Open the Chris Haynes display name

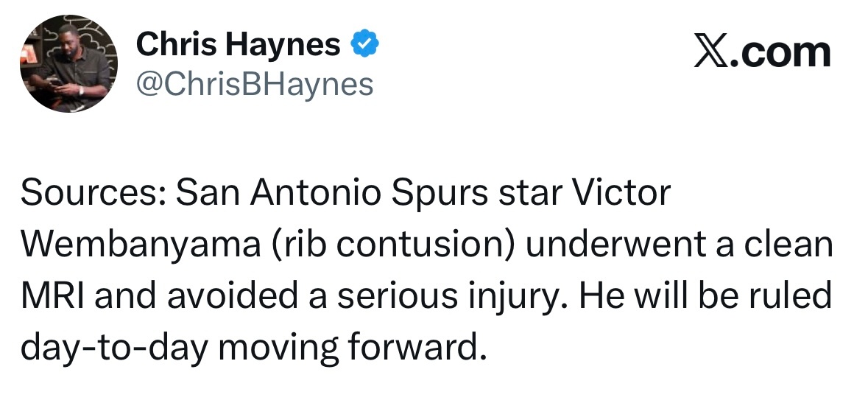point(238,46)
